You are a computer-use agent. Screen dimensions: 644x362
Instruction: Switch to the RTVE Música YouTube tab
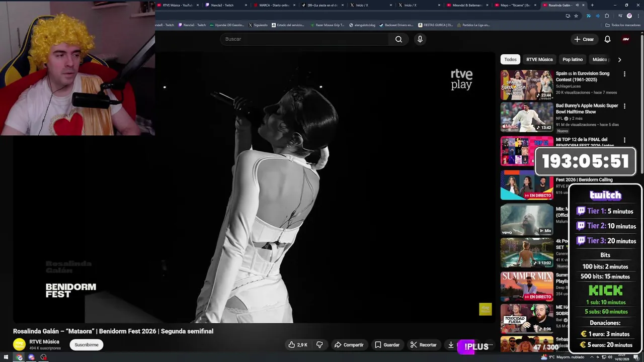177,5
